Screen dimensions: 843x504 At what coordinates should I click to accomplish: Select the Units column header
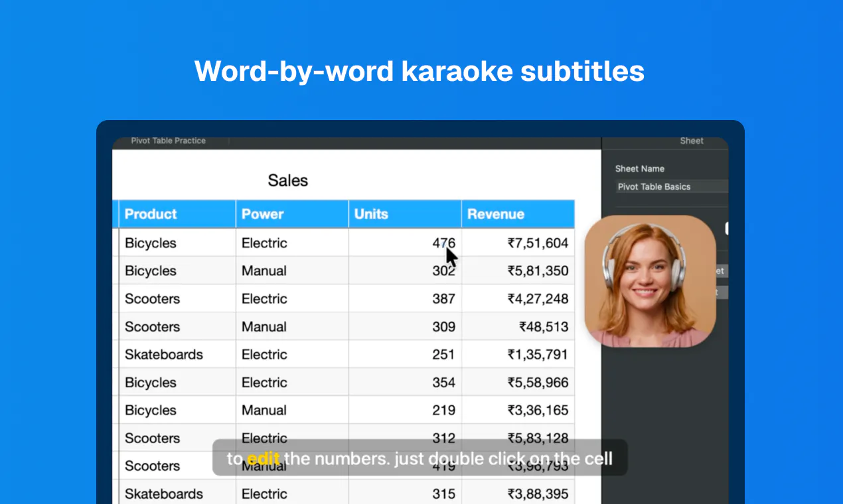point(405,214)
